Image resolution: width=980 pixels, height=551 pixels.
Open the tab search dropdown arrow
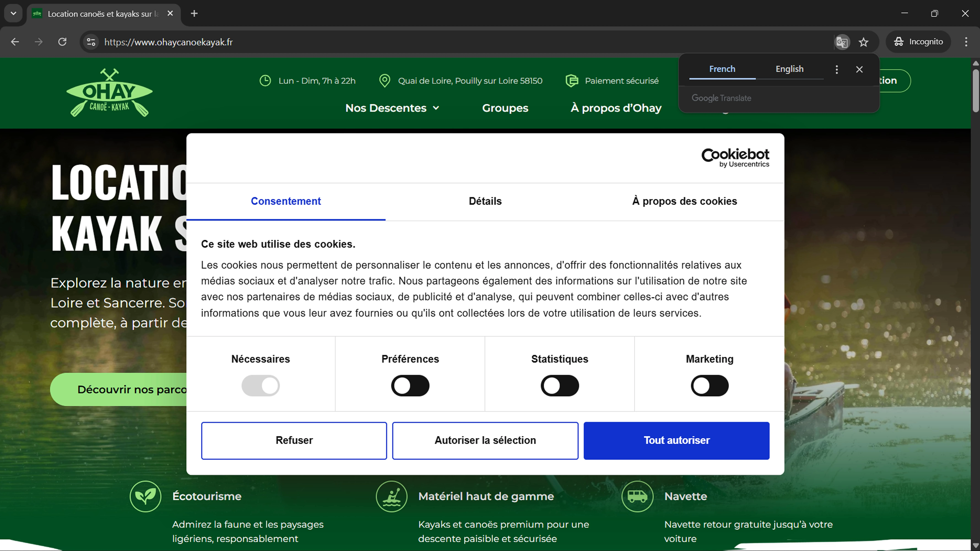click(13, 14)
